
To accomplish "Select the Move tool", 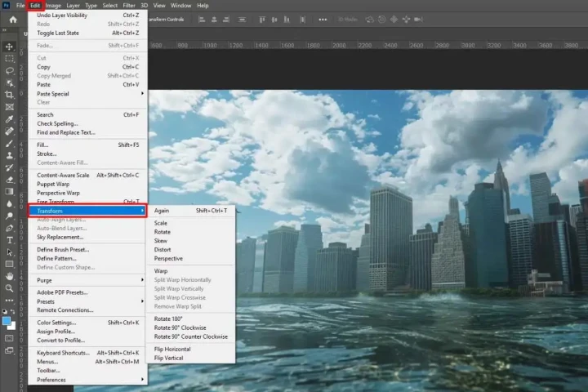I will [x=9, y=47].
